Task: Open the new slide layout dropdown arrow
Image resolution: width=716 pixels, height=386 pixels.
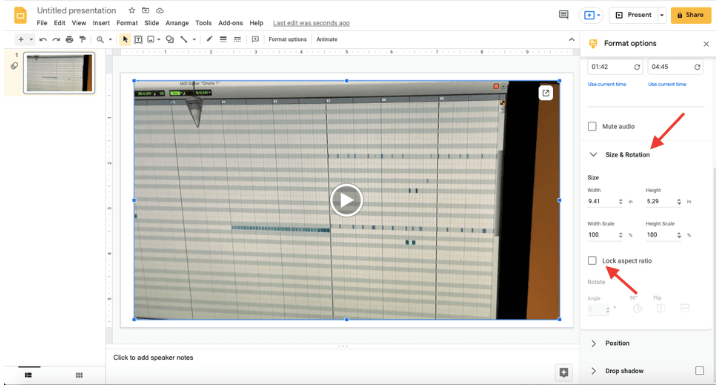Action: coord(31,40)
